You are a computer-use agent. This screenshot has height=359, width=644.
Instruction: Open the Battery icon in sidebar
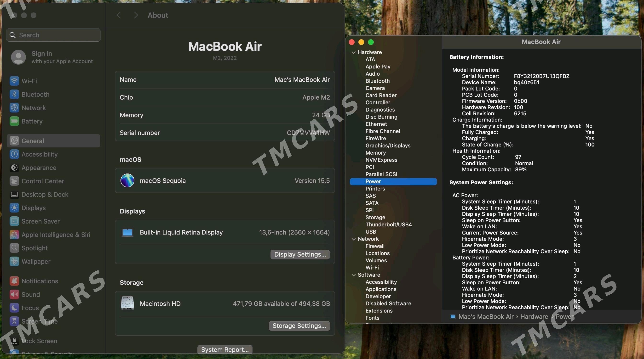(x=14, y=121)
